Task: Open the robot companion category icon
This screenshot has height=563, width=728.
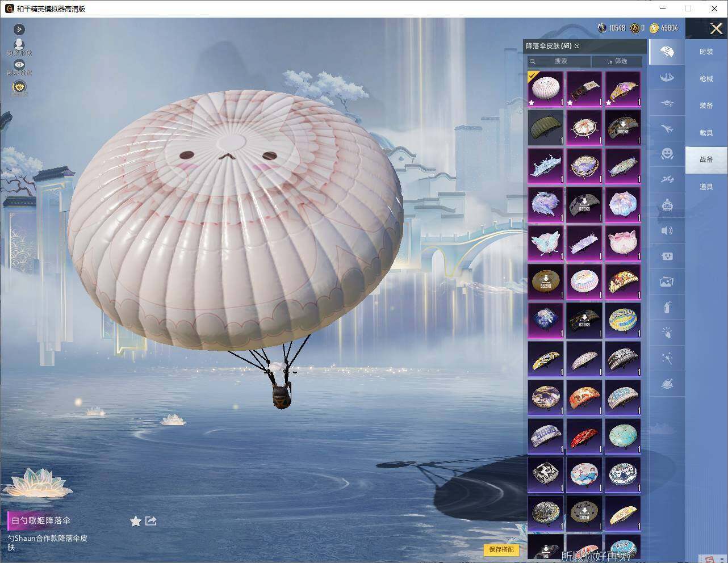Action: 667,204
